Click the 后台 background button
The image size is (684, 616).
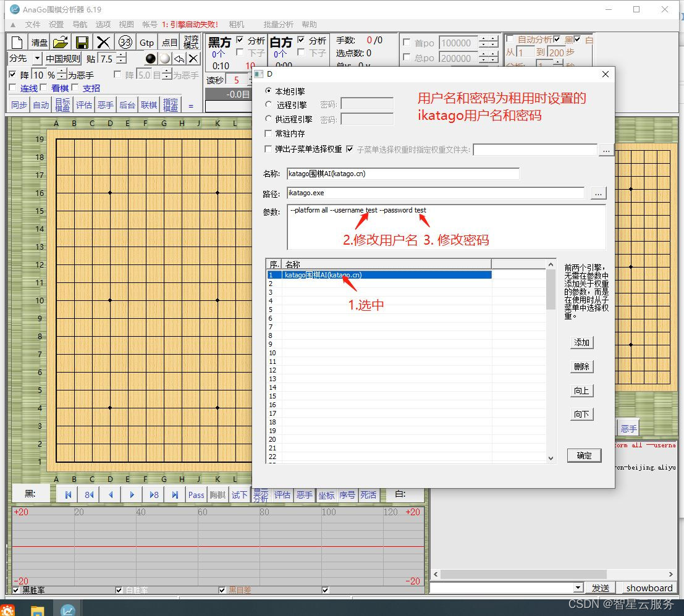pos(127,105)
